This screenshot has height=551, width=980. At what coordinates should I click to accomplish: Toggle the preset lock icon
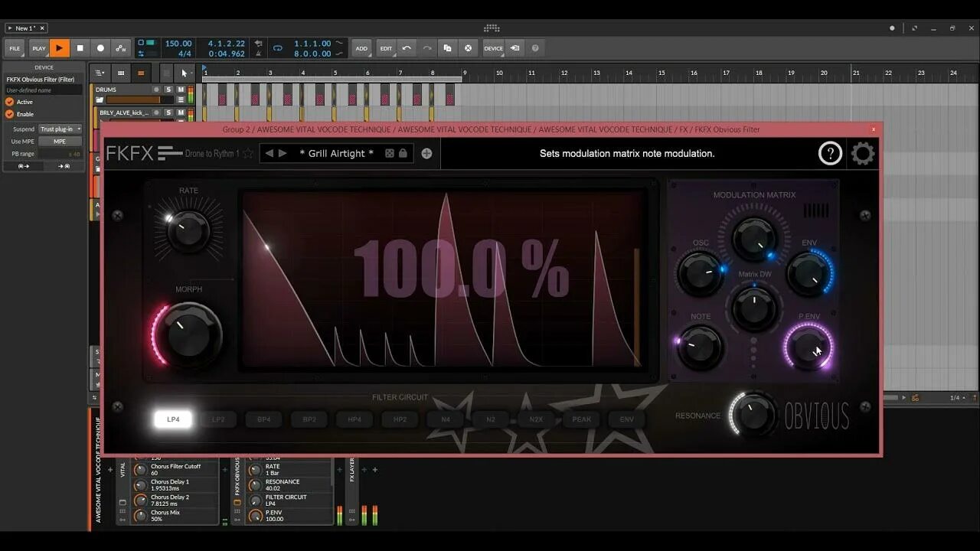click(403, 153)
